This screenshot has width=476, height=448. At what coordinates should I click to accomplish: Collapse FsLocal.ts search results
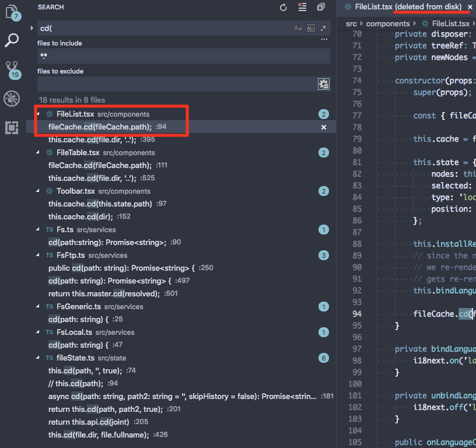38,332
